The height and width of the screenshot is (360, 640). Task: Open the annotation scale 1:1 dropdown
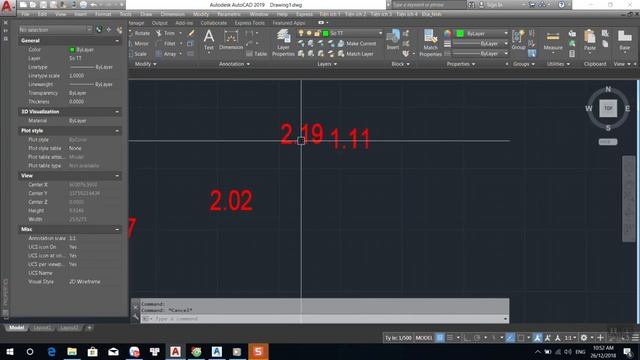pos(570,338)
